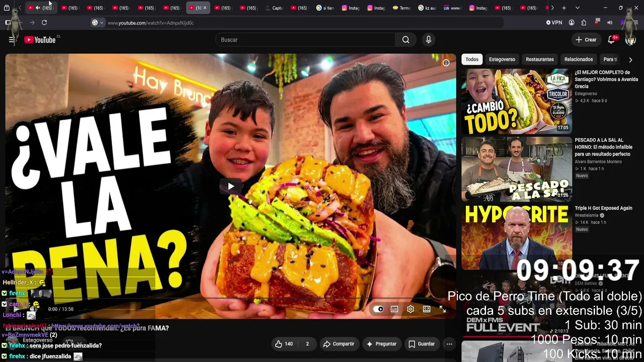Turn on subtitles in the video player

[x=394, y=309]
